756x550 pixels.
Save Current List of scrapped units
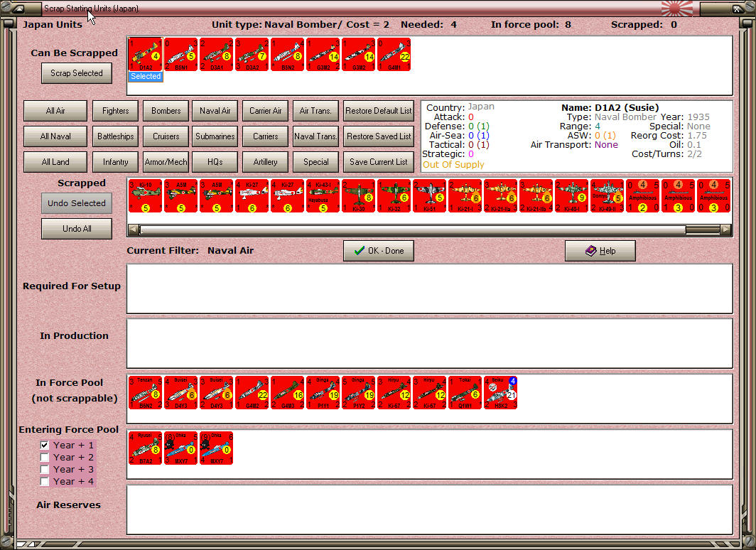(x=379, y=162)
